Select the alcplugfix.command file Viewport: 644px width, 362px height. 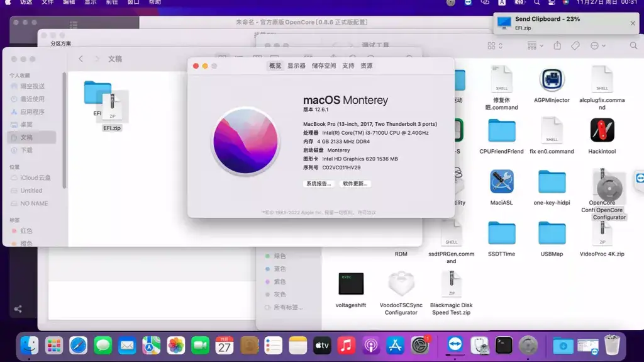tap(602, 79)
